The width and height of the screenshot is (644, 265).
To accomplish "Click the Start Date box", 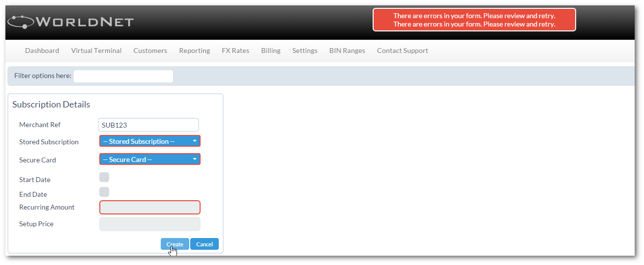I will [x=104, y=177].
